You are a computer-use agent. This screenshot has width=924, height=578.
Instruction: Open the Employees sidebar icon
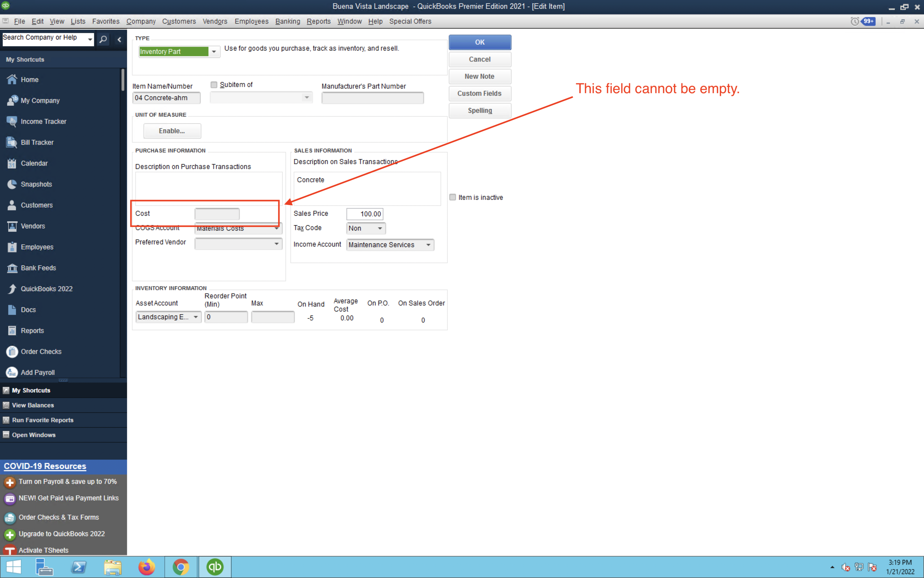click(x=12, y=247)
